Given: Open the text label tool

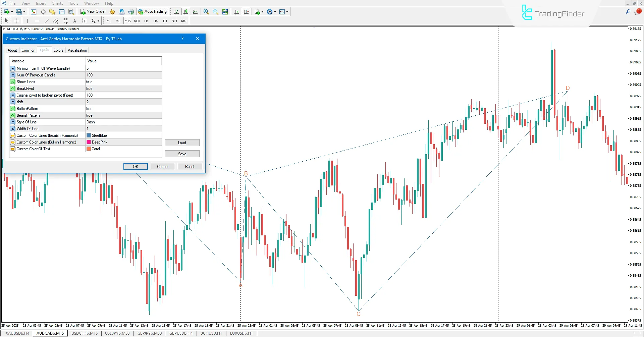Looking at the screenshot, I should pyautogui.click(x=84, y=21).
